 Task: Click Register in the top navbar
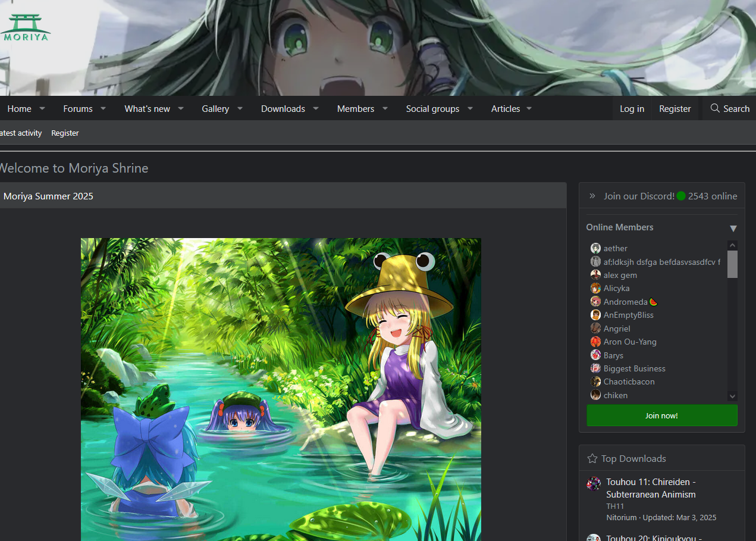coord(675,108)
